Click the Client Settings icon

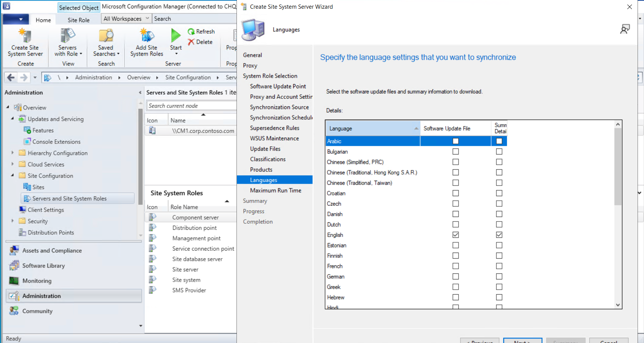23,210
